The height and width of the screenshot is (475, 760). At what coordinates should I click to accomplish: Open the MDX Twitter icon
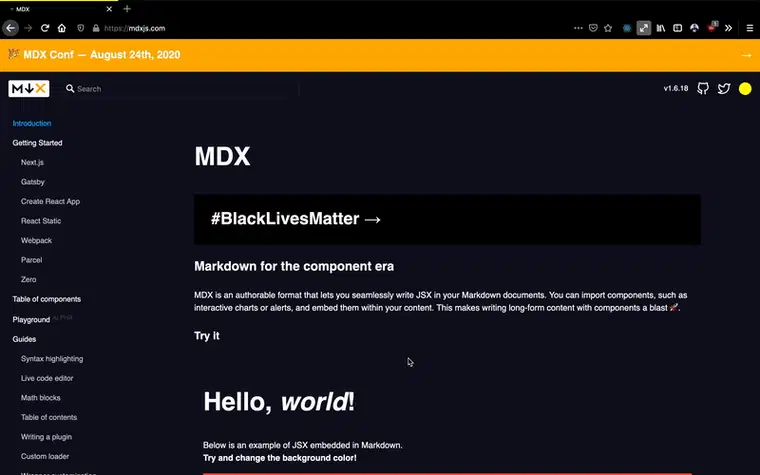click(x=724, y=89)
